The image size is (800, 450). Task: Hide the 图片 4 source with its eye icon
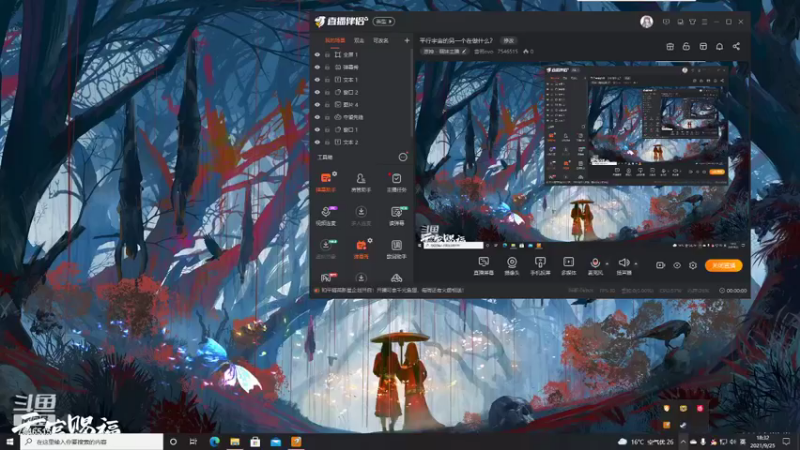[x=317, y=105]
